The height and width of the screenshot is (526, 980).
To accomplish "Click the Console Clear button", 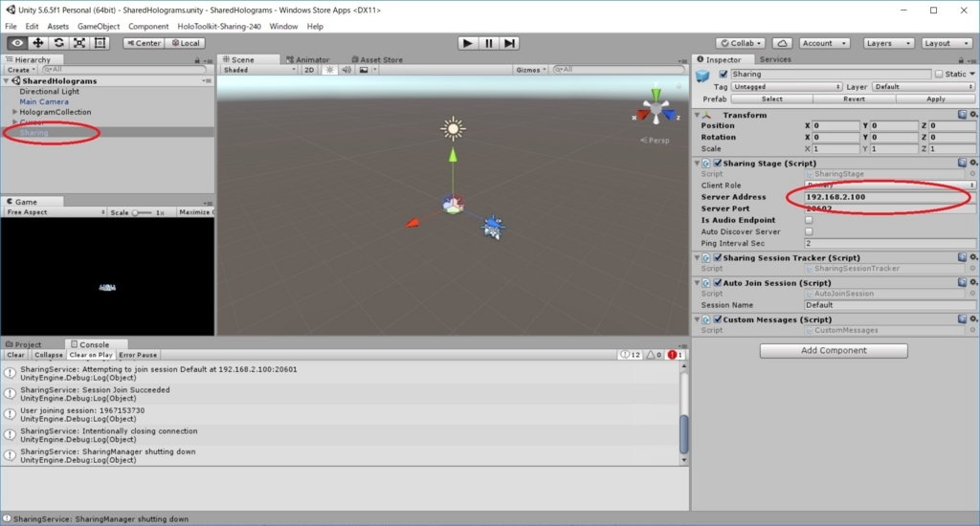I will pos(15,355).
